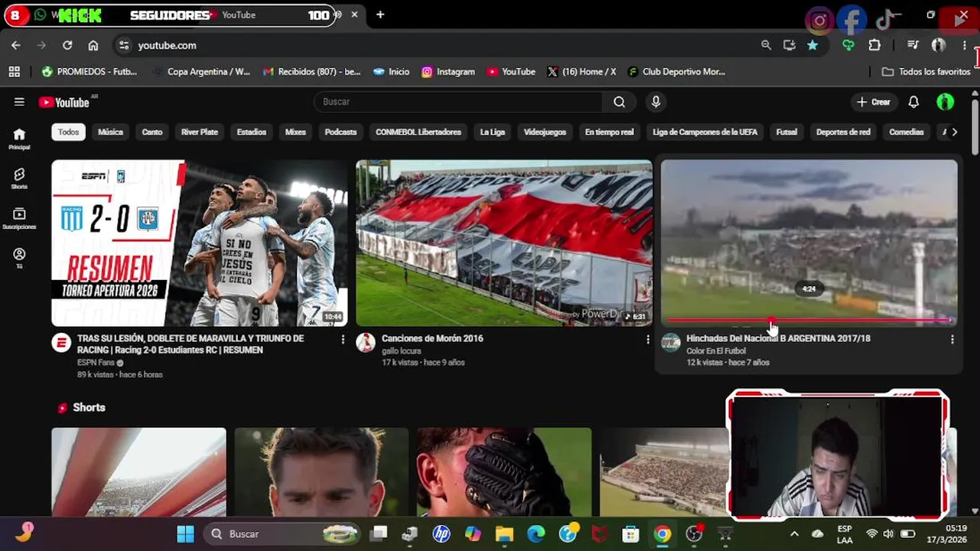Open Recibidos (807) Gmail bookmark
Screen dimensions: 980x551
coord(311,71)
